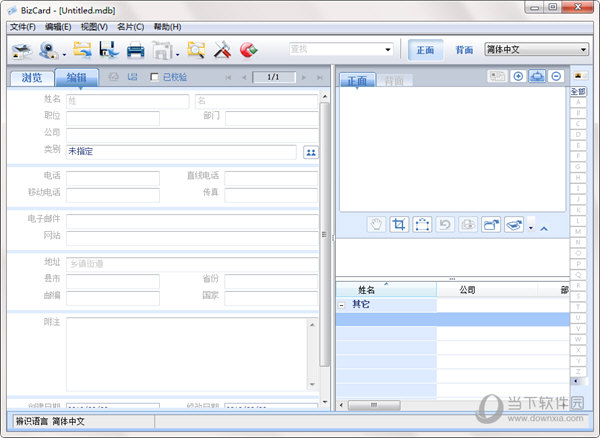Image resolution: width=600 pixels, height=438 pixels.
Task: Open the 文件(F) menu
Action: click(x=23, y=27)
